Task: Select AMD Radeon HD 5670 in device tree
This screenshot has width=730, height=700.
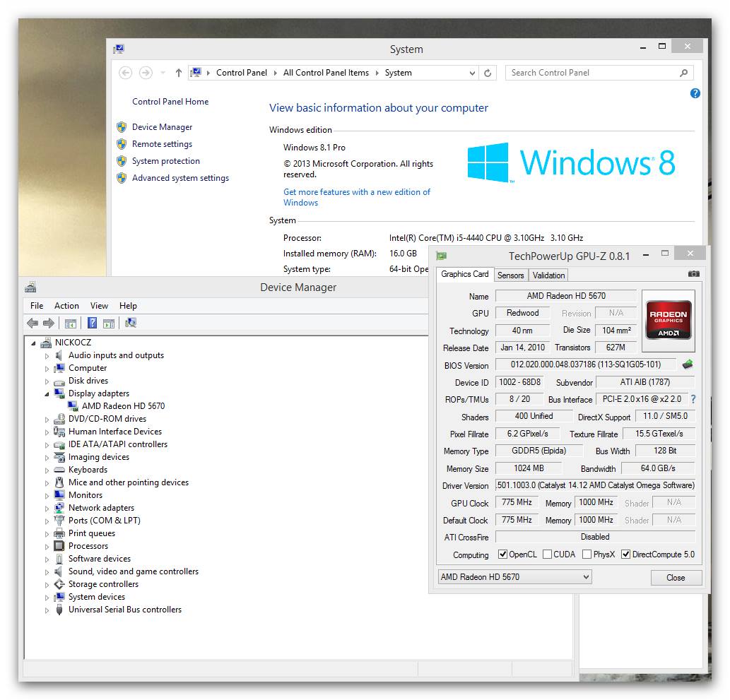Action: click(123, 406)
